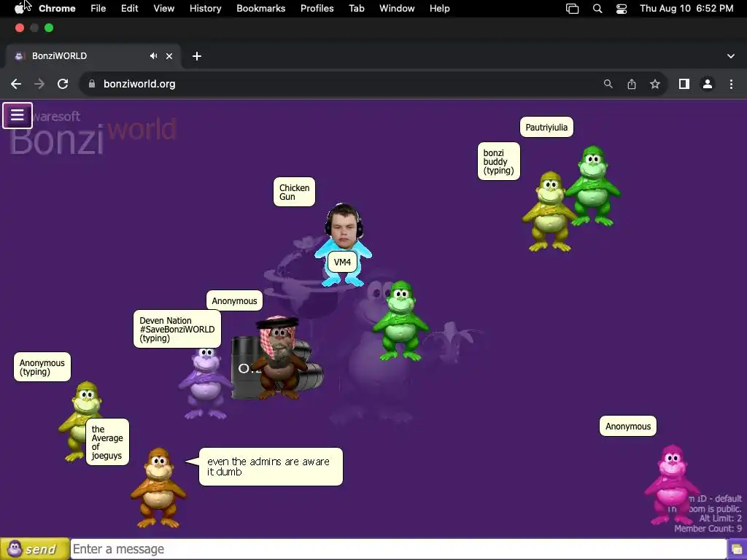Screen dimensions: 747x560
Task: Open the History menu
Action: click(205, 9)
